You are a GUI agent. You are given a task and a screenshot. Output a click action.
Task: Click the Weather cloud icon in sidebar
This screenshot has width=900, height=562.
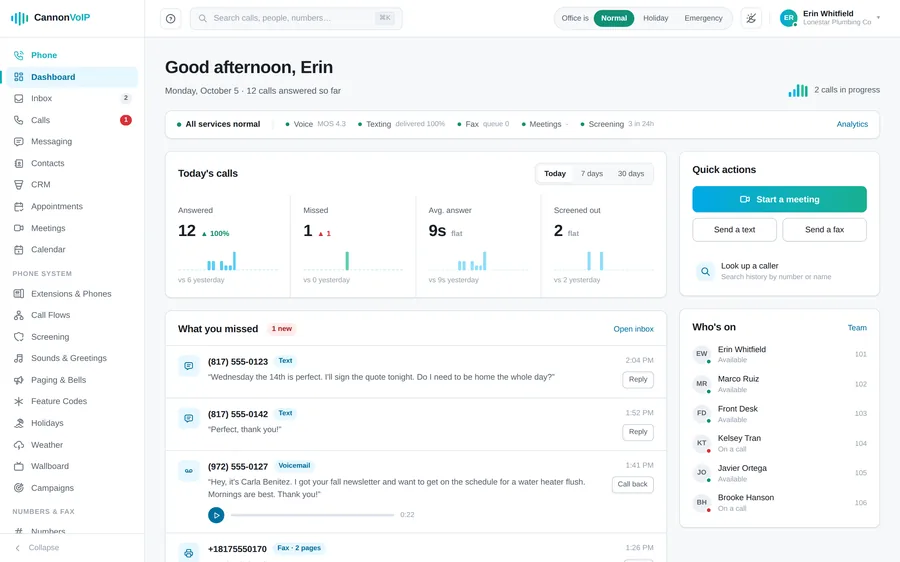point(19,445)
